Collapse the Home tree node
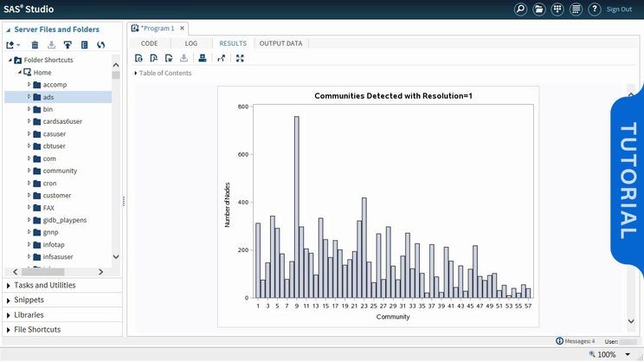 coord(20,73)
